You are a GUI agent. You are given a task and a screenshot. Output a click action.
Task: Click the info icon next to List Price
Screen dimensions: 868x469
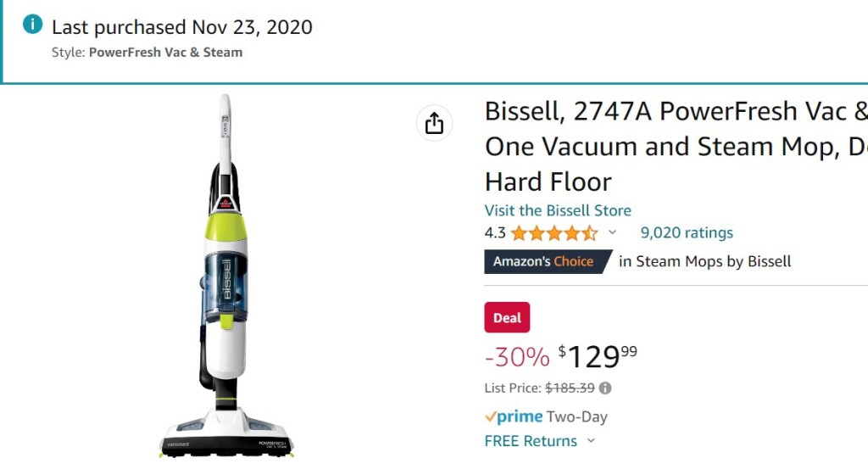pos(605,388)
